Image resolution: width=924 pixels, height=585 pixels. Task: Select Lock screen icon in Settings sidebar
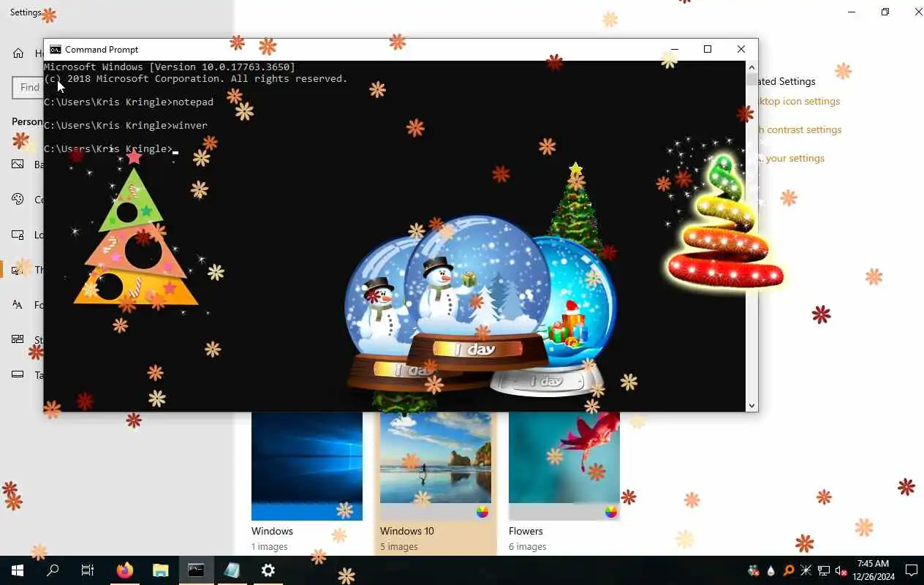tap(18, 235)
